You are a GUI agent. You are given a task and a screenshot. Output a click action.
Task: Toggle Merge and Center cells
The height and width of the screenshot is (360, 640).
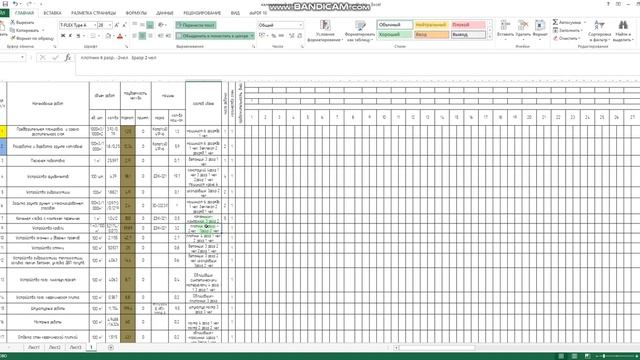point(212,36)
